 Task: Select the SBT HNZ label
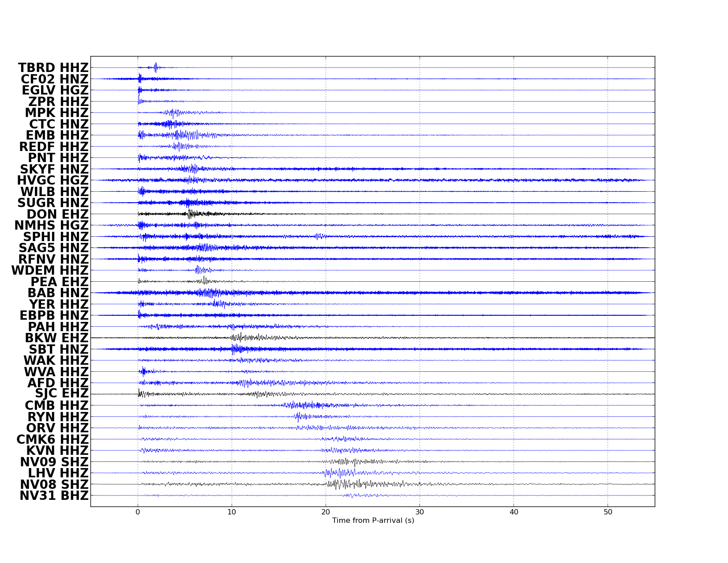pyautogui.click(x=59, y=350)
